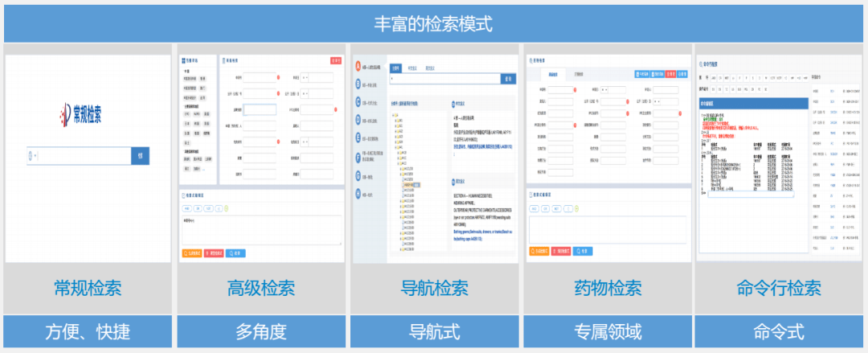868x353 pixels.
Task: Click the OR operator button in 高级检索 editor
Action: [x=198, y=208]
